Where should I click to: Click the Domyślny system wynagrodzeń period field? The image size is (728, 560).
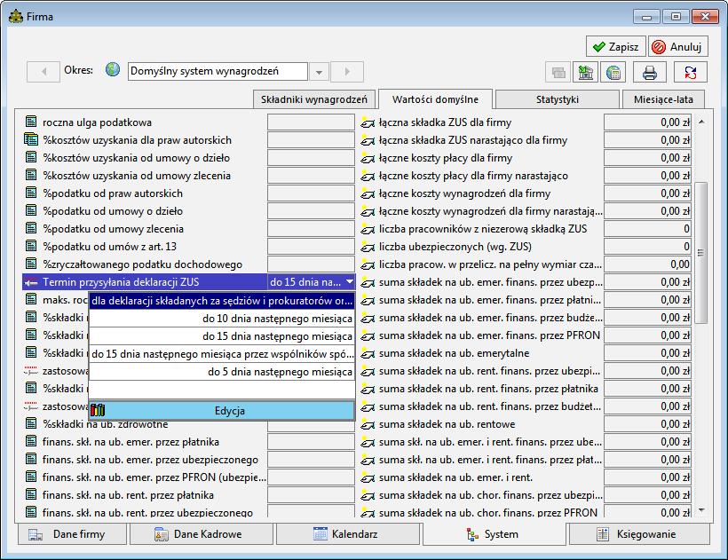click(218, 72)
